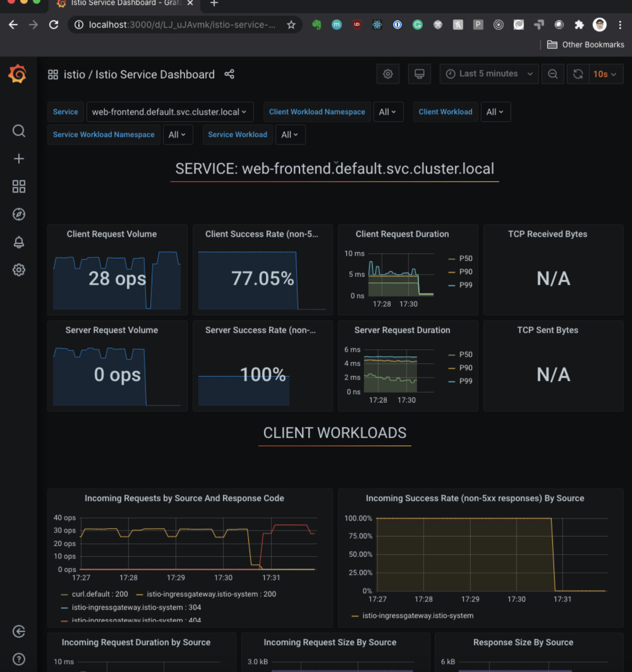Open Client Success Rate panel title menu
This screenshot has width=632, height=672.
[262, 234]
